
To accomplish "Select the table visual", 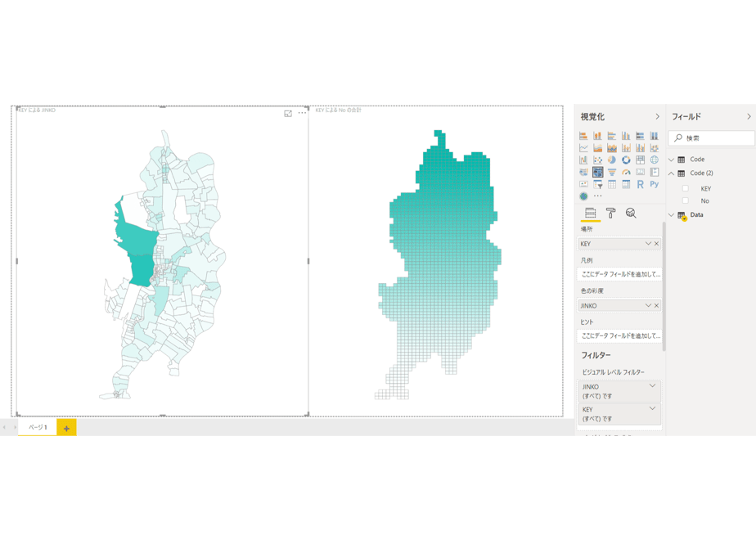I will click(x=612, y=184).
